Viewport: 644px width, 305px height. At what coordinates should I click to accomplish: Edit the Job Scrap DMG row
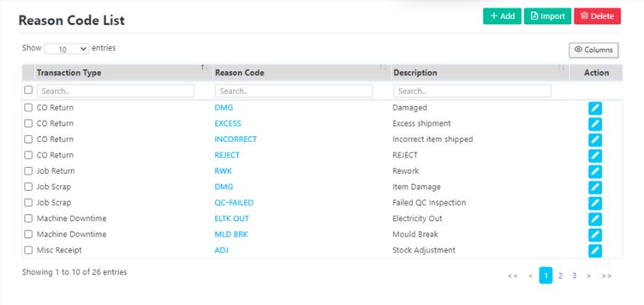[x=594, y=187]
